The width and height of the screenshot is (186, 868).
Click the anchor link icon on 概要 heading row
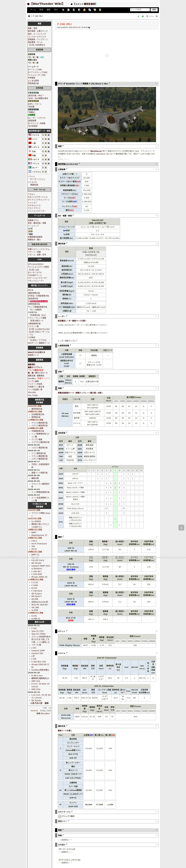pos(157,146)
